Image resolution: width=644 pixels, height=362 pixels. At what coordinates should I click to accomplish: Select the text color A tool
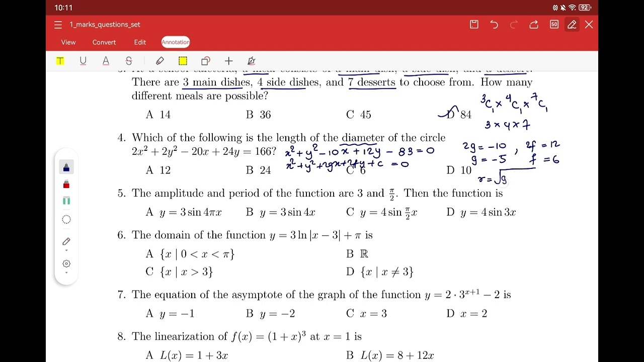point(106,61)
